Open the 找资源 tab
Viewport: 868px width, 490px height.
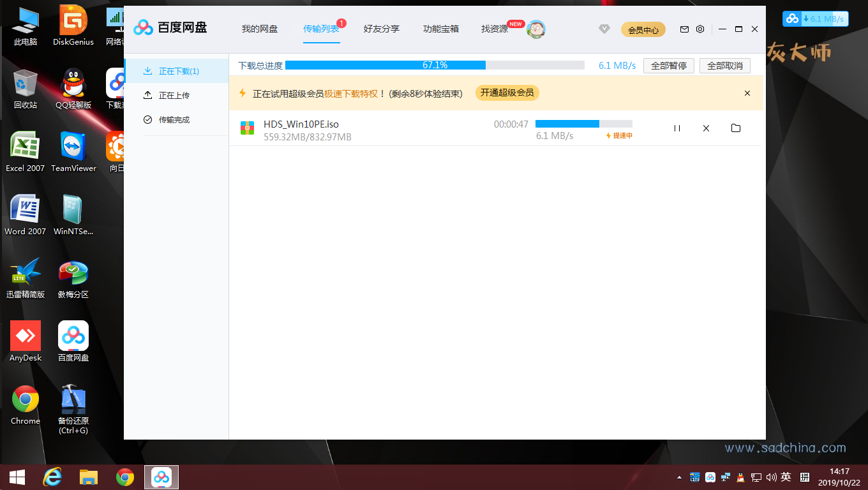pos(495,29)
